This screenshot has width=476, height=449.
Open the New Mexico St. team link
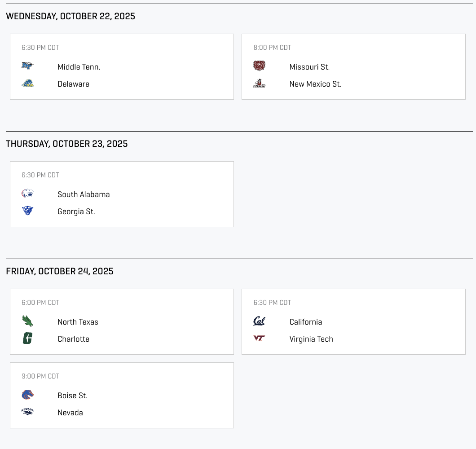(x=315, y=84)
